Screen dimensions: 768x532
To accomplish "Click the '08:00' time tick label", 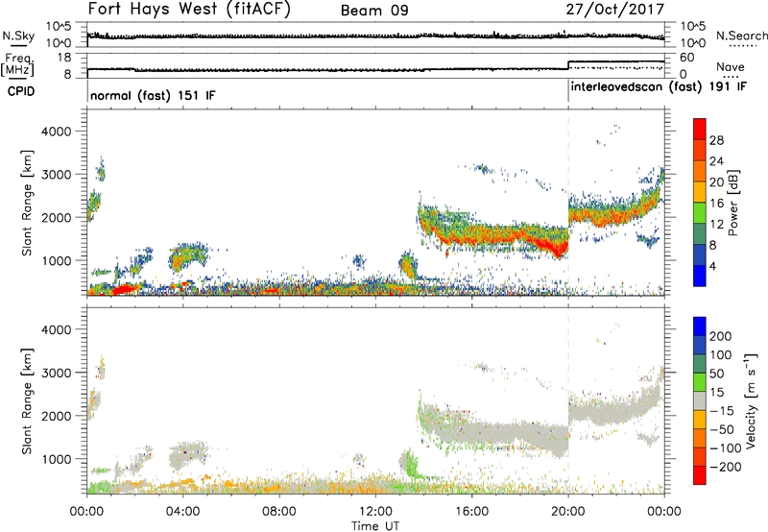I will coord(279,512).
